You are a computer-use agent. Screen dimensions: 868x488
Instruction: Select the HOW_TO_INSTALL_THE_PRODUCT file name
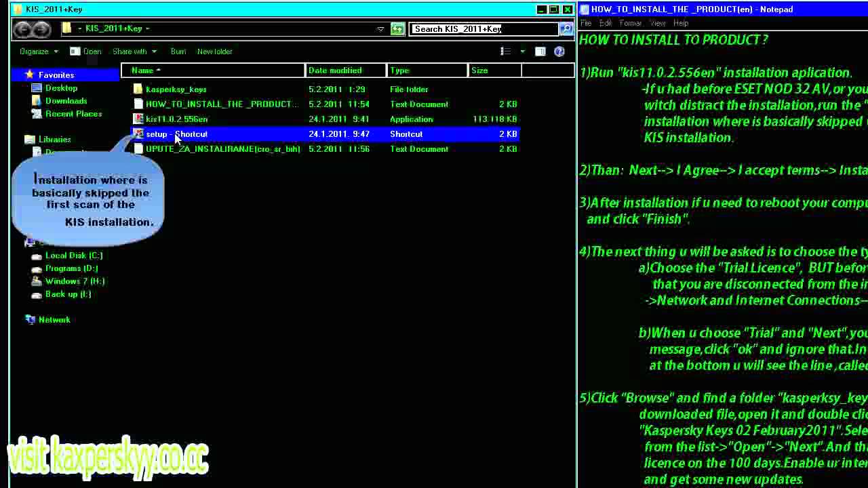[x=222, y=104]
